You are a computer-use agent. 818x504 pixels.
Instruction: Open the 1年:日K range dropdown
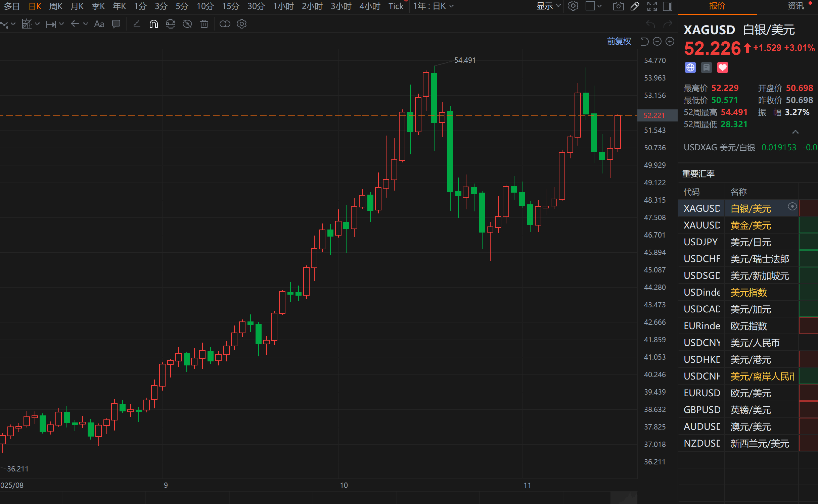point(433,6)
